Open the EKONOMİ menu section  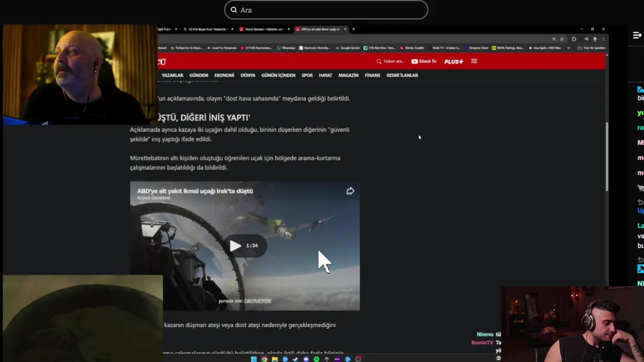224,75
